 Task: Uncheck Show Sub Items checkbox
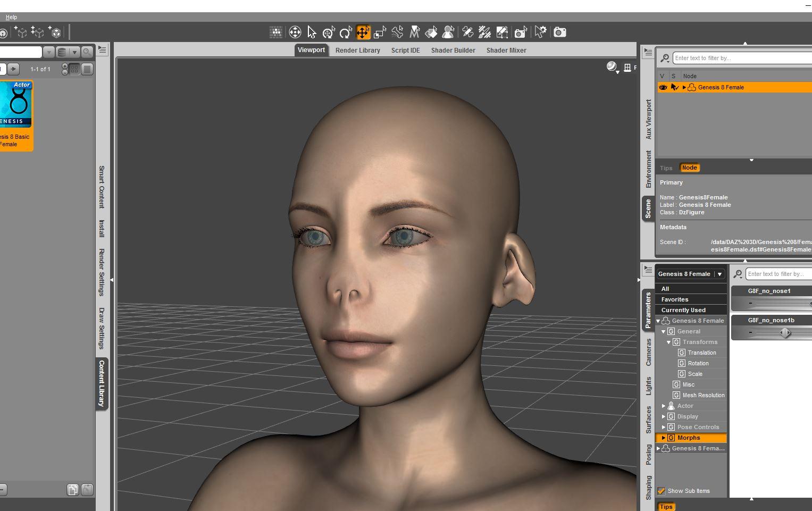coord(662,491)
